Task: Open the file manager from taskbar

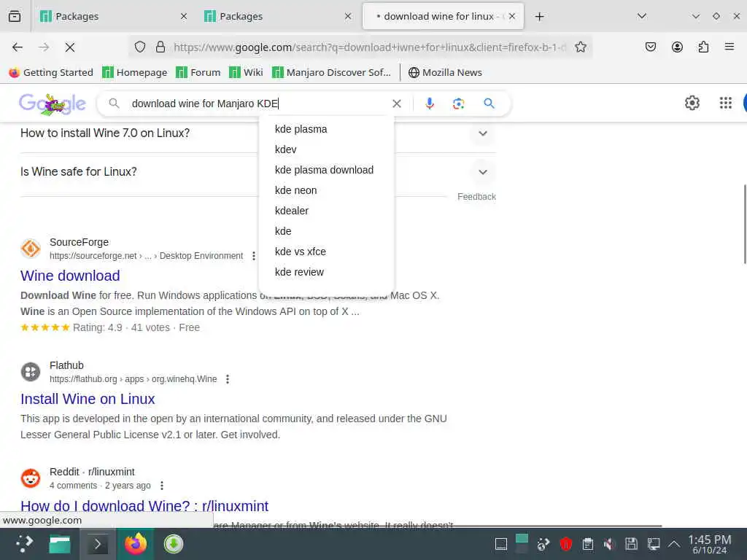Action: pos(60,544)
